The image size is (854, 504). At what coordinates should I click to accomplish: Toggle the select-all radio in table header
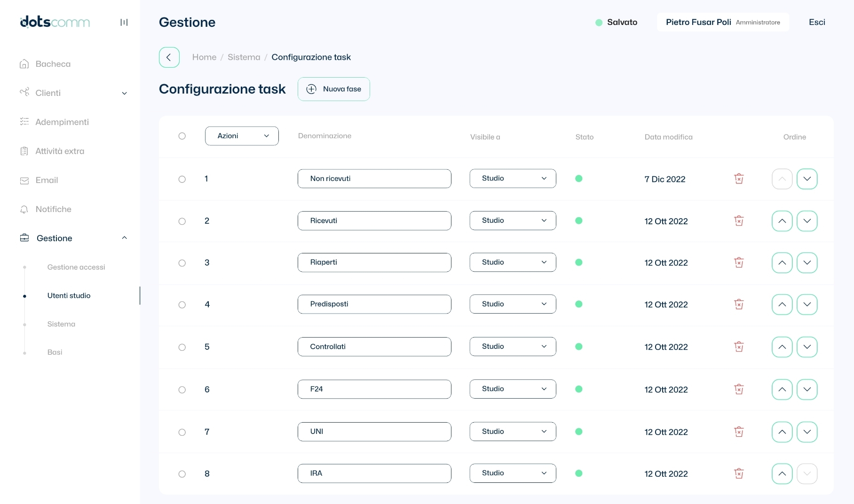coord(182,136)
